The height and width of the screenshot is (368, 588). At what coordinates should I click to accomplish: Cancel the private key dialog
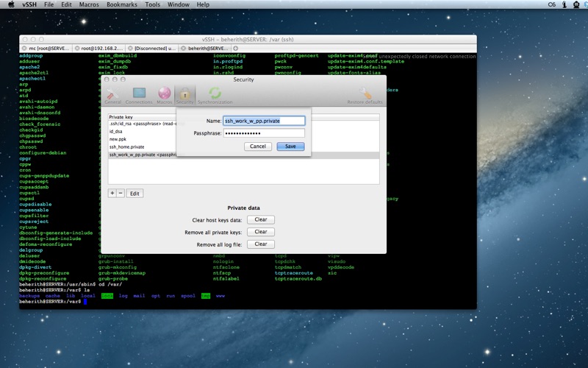[257, 146]
